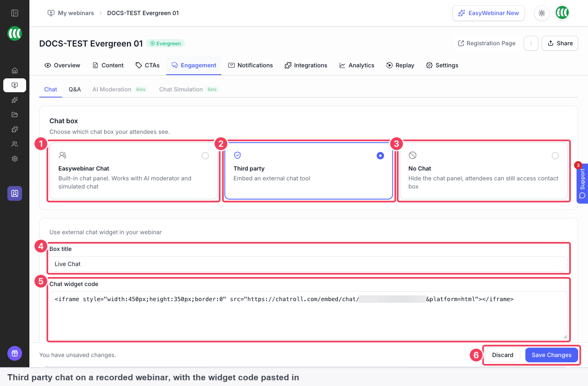
Task: Open the webinars monitor icon in sidebar
Action: [x=15, y=85]
